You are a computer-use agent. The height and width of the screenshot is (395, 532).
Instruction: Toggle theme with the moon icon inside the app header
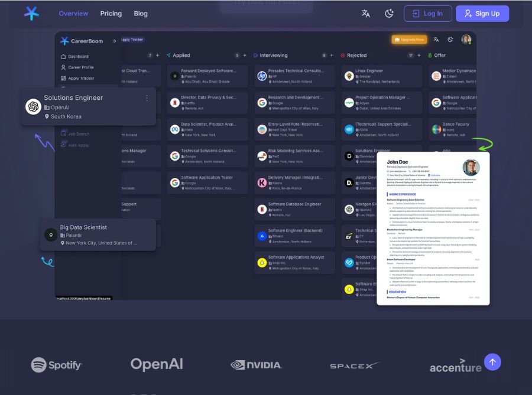tap(450, 40)
